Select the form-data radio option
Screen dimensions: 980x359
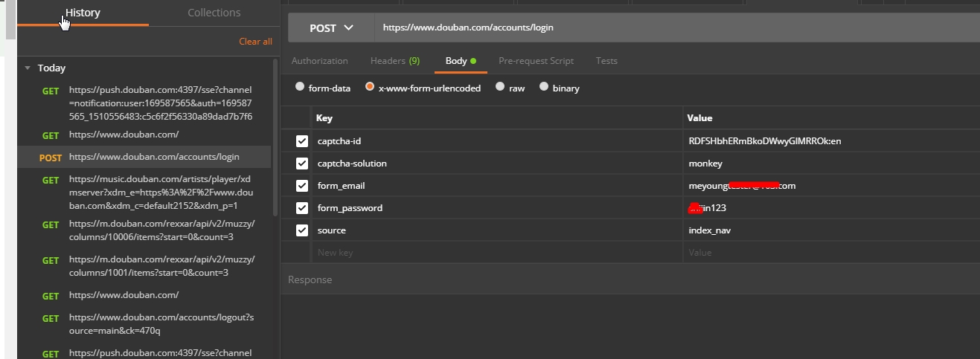tap(300, 87)
